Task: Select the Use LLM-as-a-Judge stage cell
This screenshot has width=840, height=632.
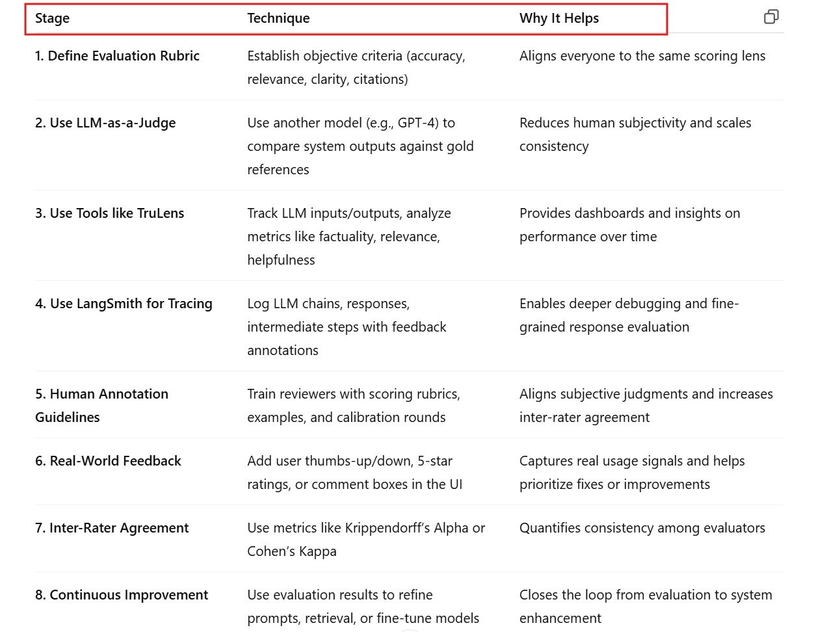Action: click(x=105, y=123)
